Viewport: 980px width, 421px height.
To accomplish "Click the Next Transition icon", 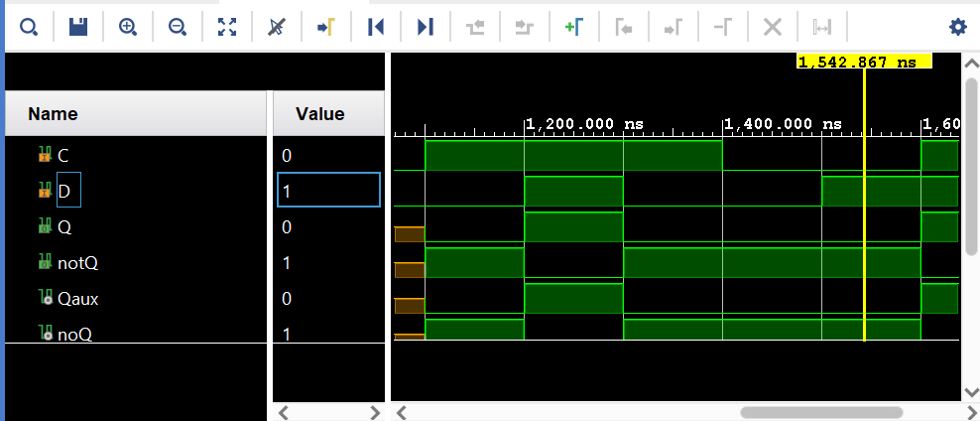I will tap(524, 27).
